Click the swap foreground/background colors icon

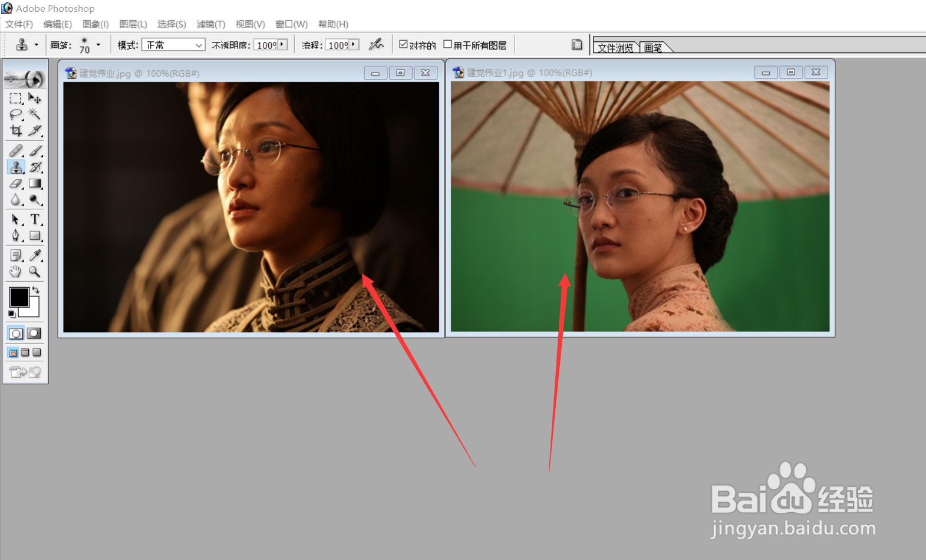pos(36,289)
